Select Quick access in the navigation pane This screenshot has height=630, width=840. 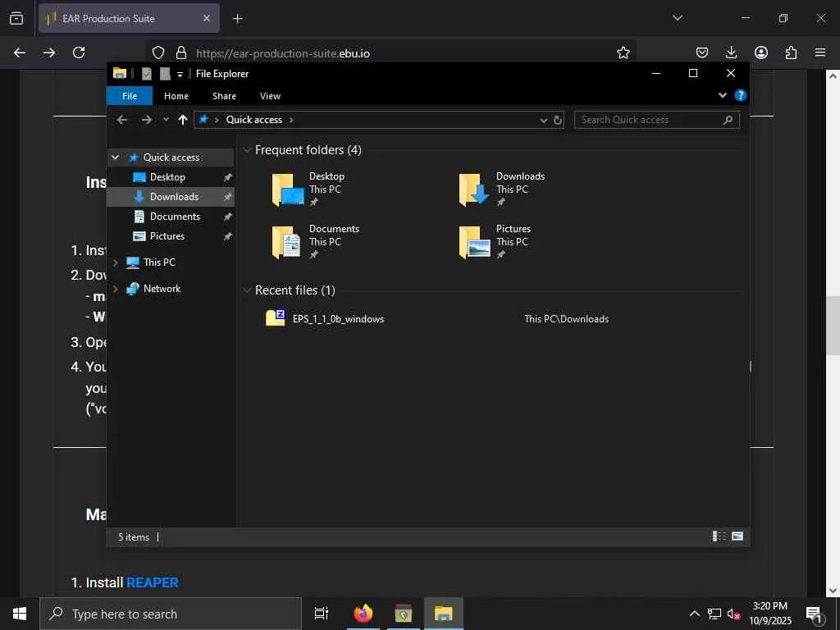(171, 157)
